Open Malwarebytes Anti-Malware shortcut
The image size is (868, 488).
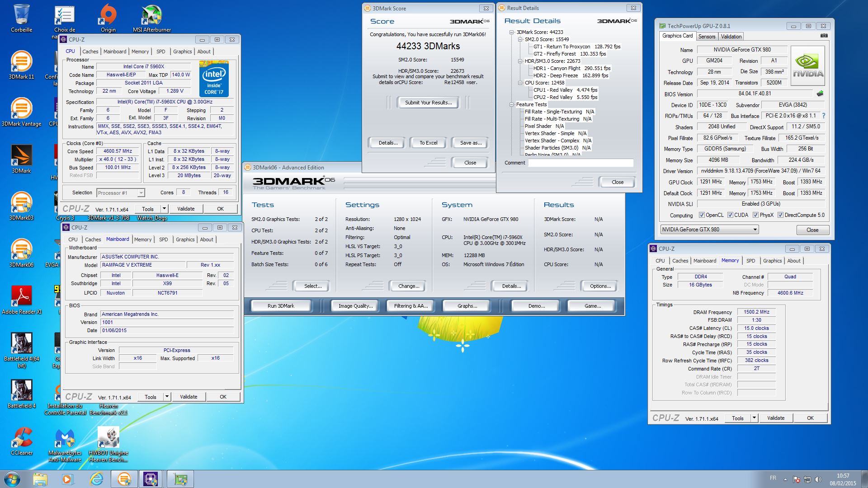[x=65, y=445]
